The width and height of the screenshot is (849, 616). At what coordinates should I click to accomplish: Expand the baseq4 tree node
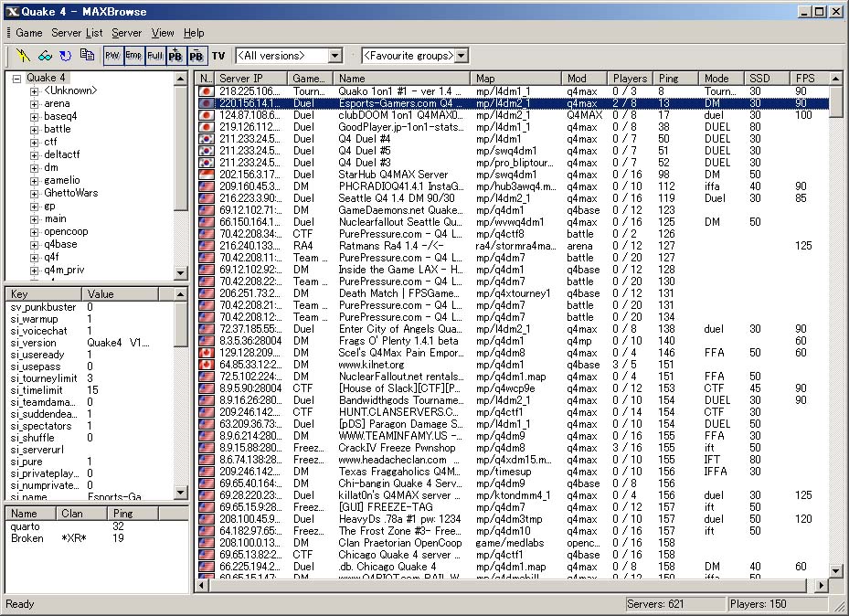(34, 117)
